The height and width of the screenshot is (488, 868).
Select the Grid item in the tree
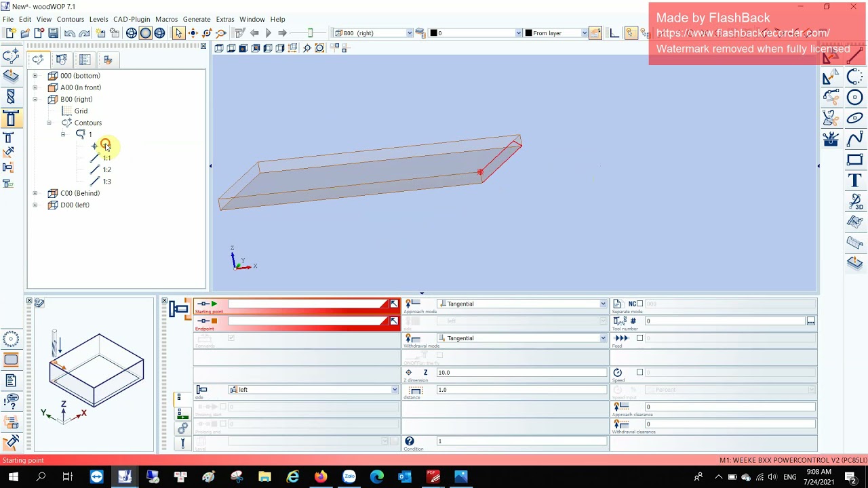(x=81, y=111)
